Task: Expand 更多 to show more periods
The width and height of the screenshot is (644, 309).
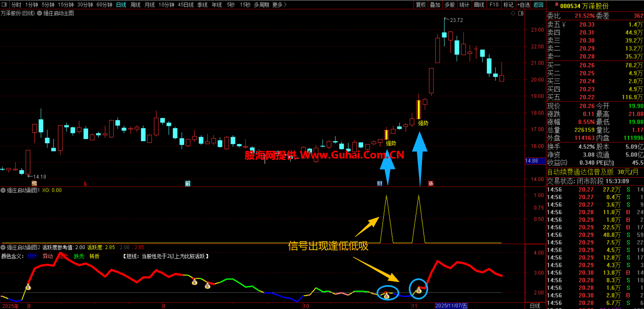Action: click(279, 5)
